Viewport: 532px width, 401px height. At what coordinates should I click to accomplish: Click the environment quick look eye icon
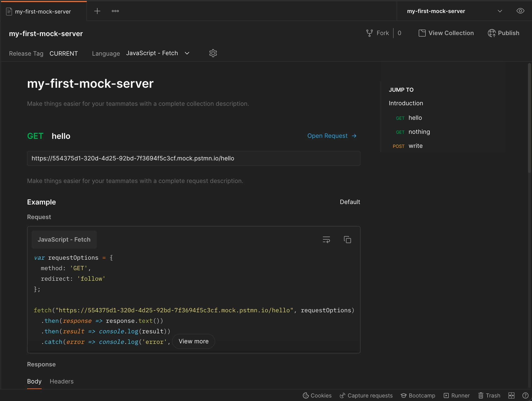(520, 11)
